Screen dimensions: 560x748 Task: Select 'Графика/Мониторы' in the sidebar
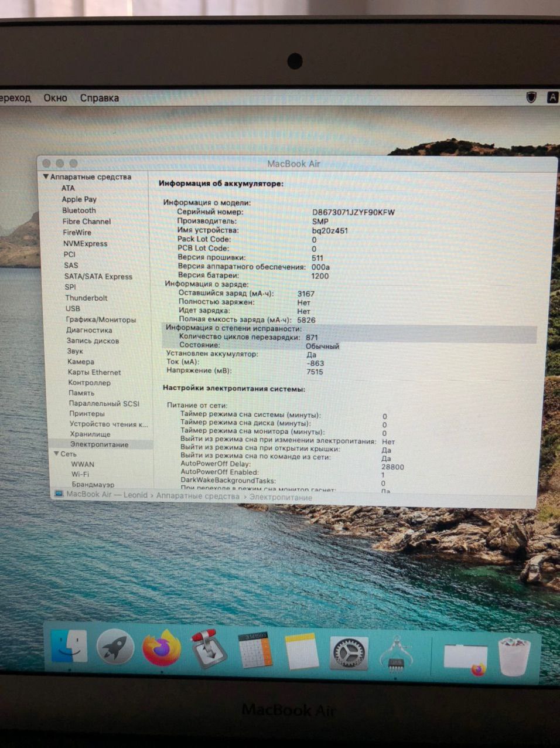pos(101,319)
